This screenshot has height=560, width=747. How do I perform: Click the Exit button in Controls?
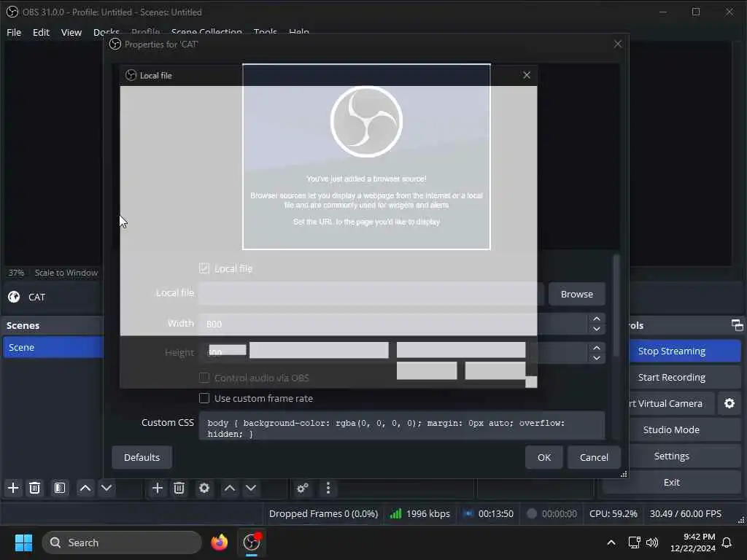(672, 483)
